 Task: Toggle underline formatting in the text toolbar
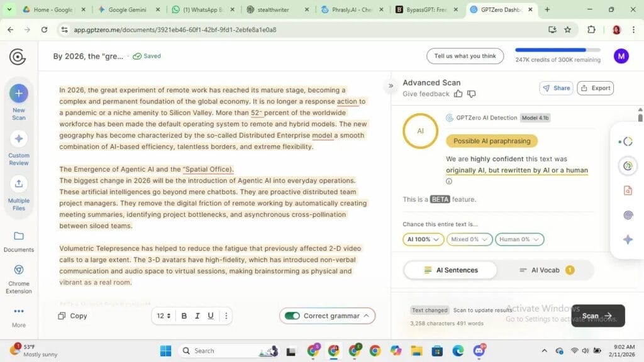coord(211,315)
